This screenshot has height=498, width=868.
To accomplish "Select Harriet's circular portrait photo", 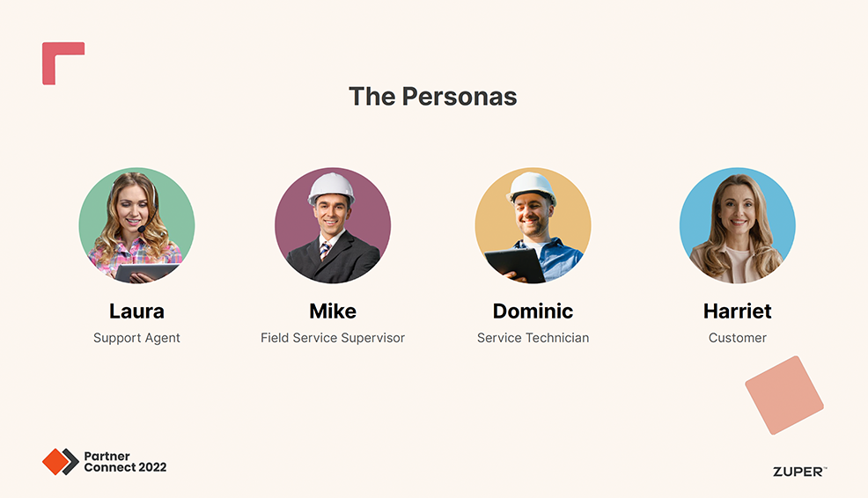I will pyautogui.click(x=737, y=225).
